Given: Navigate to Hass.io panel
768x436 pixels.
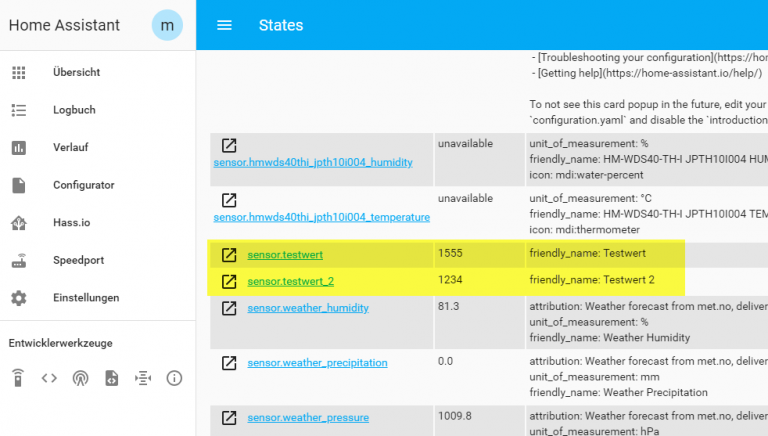Looking at the screenshot, I should pyautogui.click(x=71, y=223).
